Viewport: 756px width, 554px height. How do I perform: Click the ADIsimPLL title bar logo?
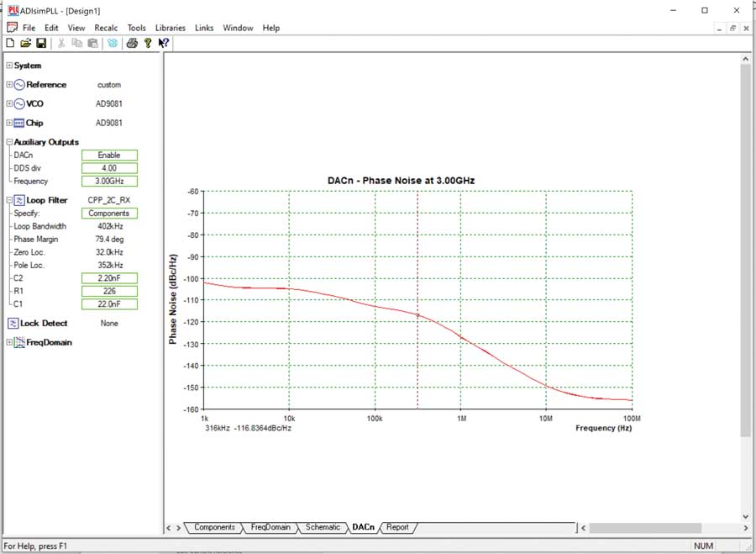13,10
